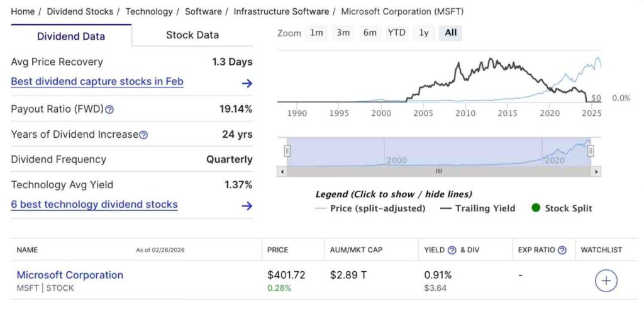Open best dividend capture stocks in Feb

pos(97,82)
